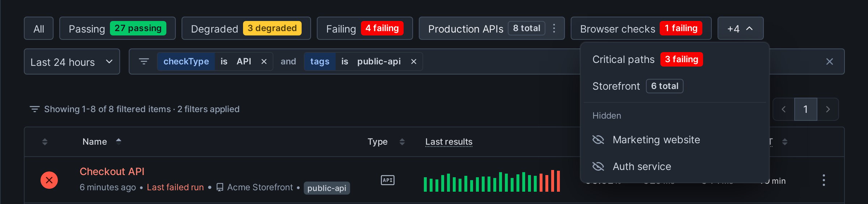
Task: View the Checkout API results bar chart
Action: point(492,181)
